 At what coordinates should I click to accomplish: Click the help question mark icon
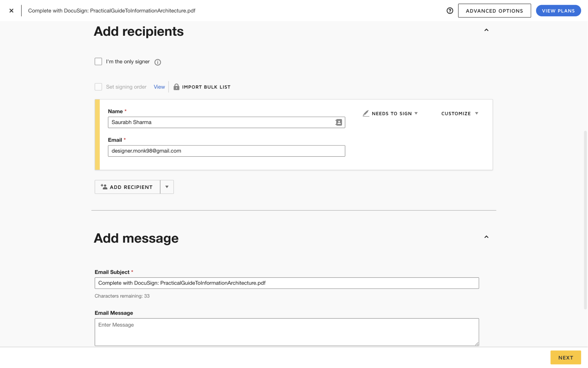(x=450, y=11)
